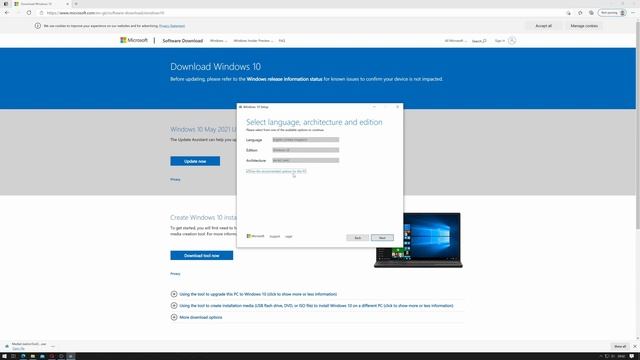Open the notification center in the system tray
The height and width of the screenshot is (360, 640).
pyautogui.click(x=632, y=356)
